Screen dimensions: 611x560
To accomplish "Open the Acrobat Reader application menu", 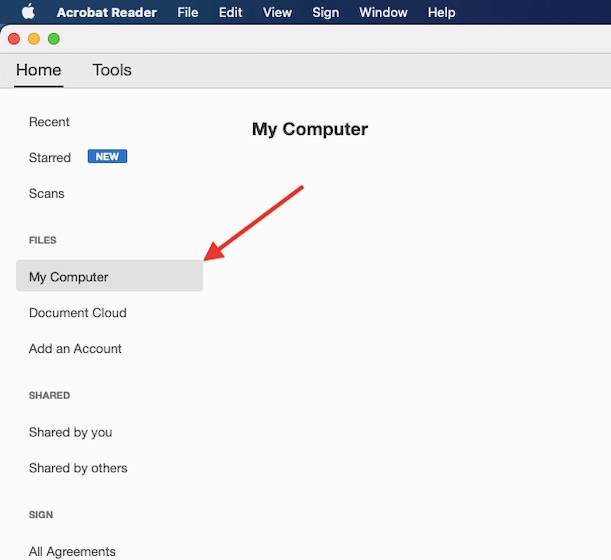I will [x=107, y=12].
